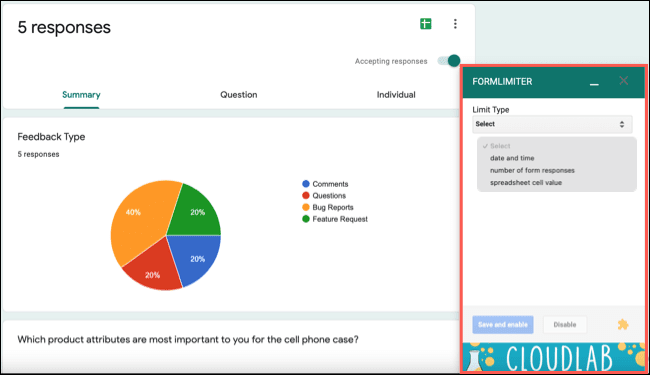This screenshot has width=650, height=375.
Task: Minimize the FormLimiter panel
Action: (594, 84)
